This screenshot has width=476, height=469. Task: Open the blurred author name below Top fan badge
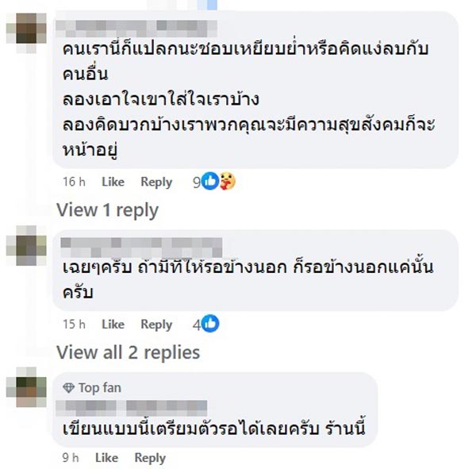(127, 406)
